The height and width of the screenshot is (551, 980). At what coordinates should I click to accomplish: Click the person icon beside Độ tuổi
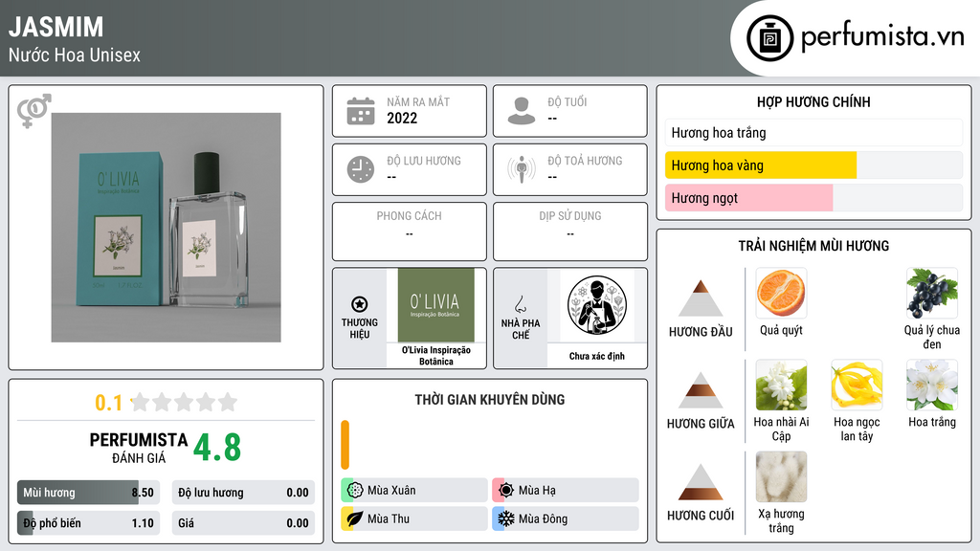click(x=522, y=111)
